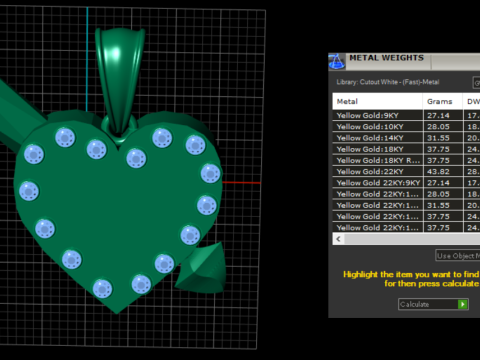Viewport: 480px width, 360px height.
Task: Select the Yellow Gold:9KY row
Action: [406, 115]
